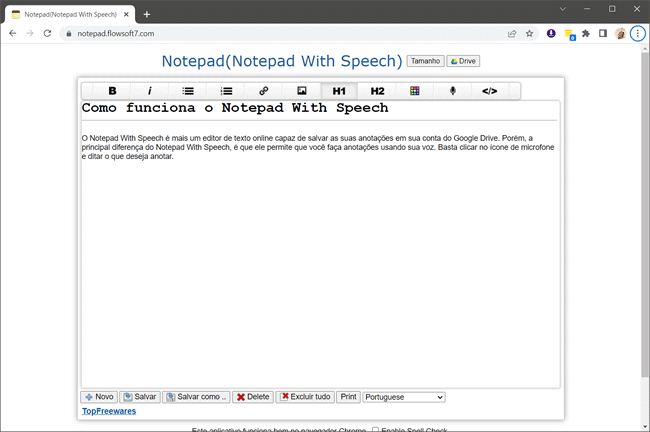650x432 pixels.
Task: Insert an image using the picture icon
Action: pos(301,91)
